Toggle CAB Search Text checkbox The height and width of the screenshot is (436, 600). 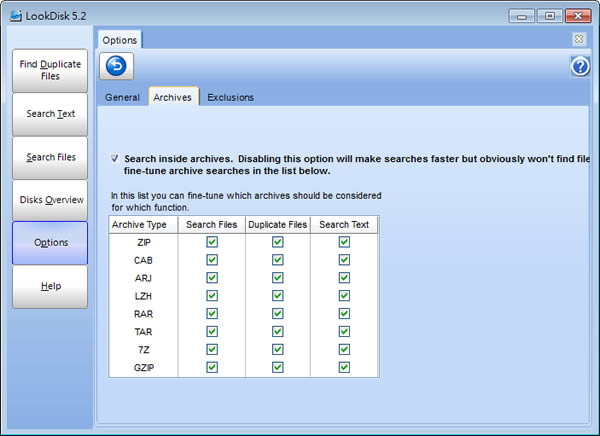344,260
